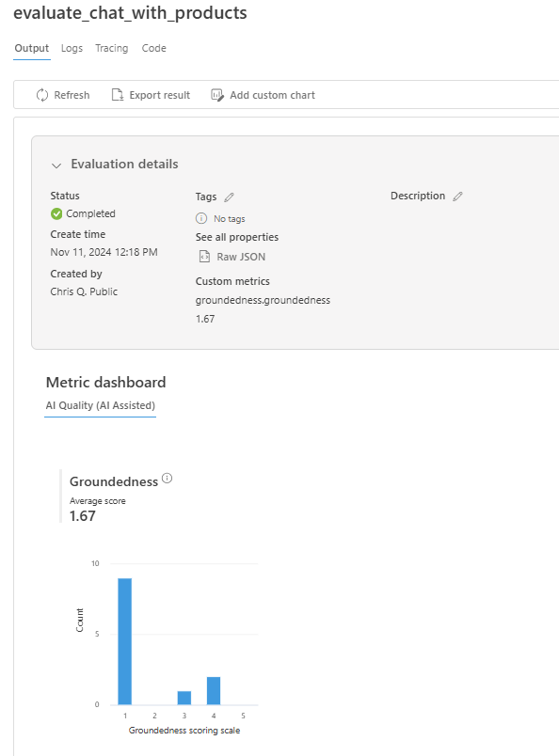Click the Custom metrics label
Screen dimensions: 559x756
pyautogui.click(x=232, y=281)
